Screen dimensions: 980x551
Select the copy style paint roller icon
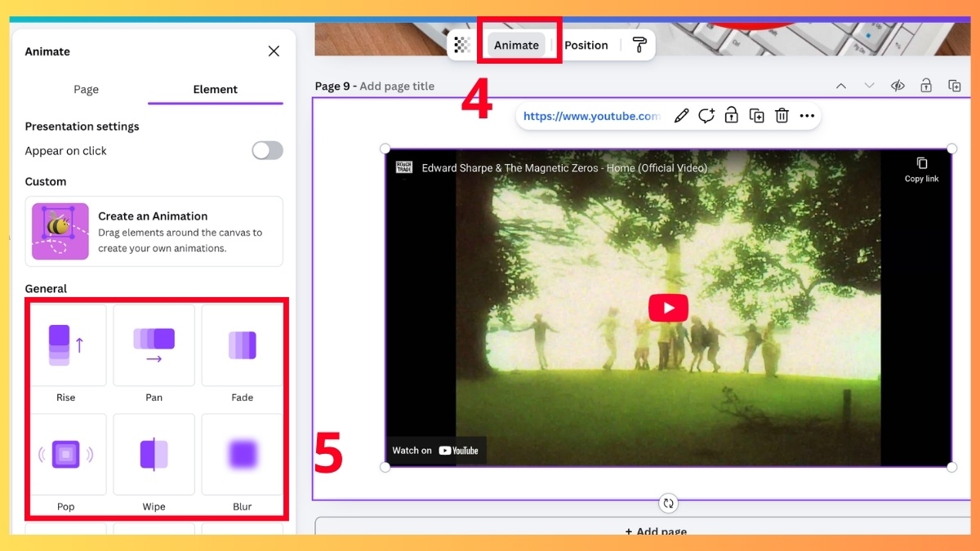[x=639, y=44]
